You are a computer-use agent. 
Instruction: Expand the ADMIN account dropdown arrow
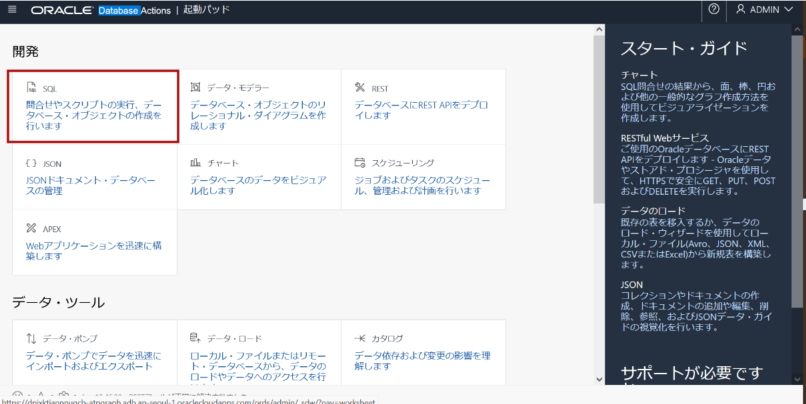pos(789,9)
